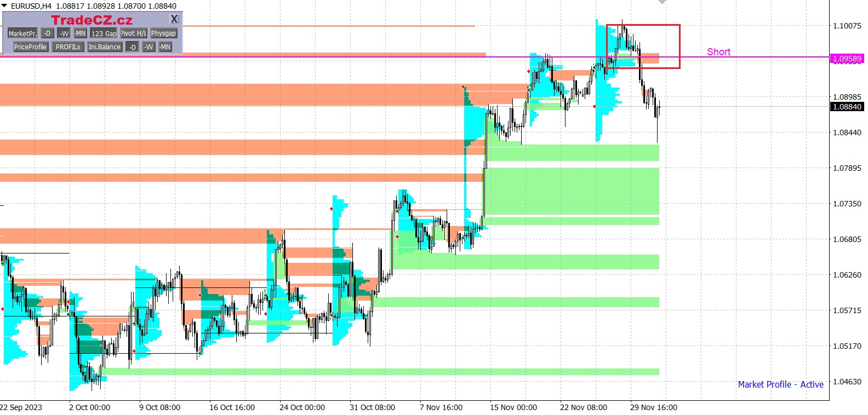Select the magenta Short line label
This screenshot has width=868, height=415.
pyautogui.click(x=718, y=52)
